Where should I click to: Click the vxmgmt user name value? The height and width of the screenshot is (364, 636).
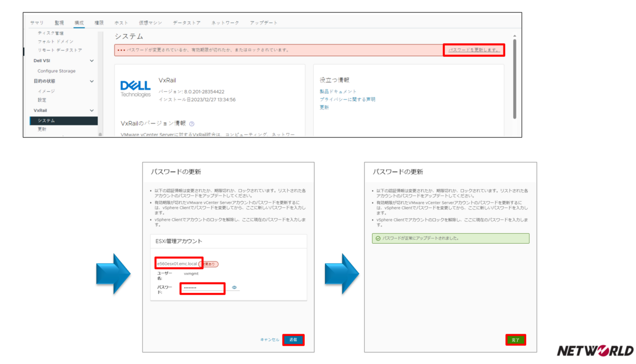(x=191, y=274)
